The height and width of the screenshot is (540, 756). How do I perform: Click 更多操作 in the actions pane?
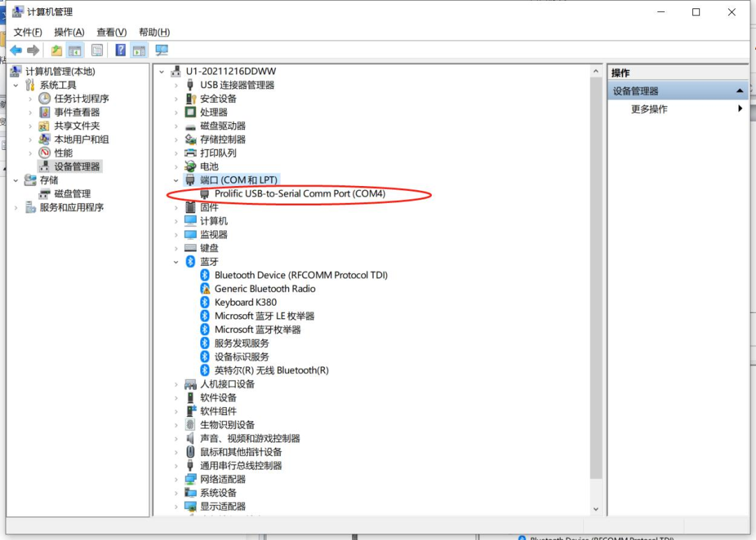click(649, 109)
